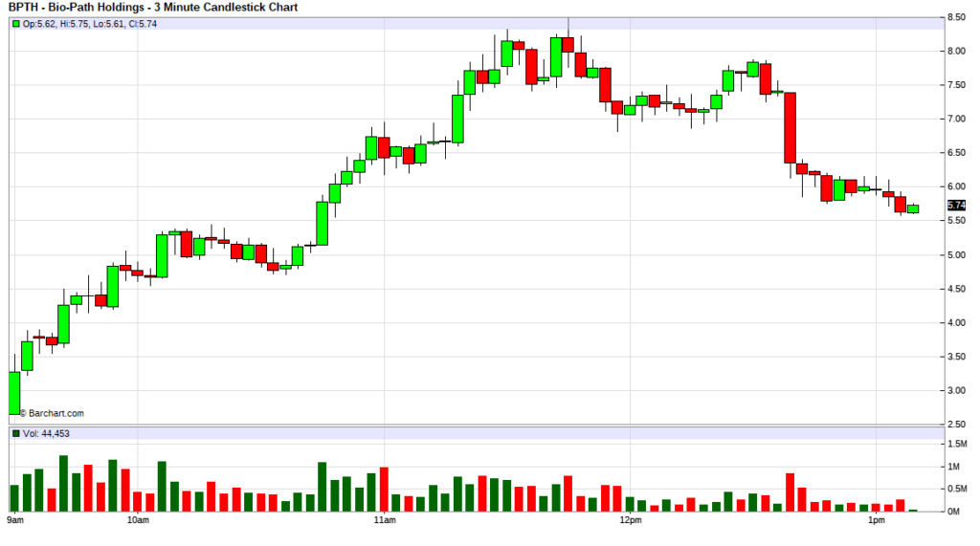The height and width of the screenshot is (546, 980).
Task: Click the 1pm time axis label
Action: [876, 521]
